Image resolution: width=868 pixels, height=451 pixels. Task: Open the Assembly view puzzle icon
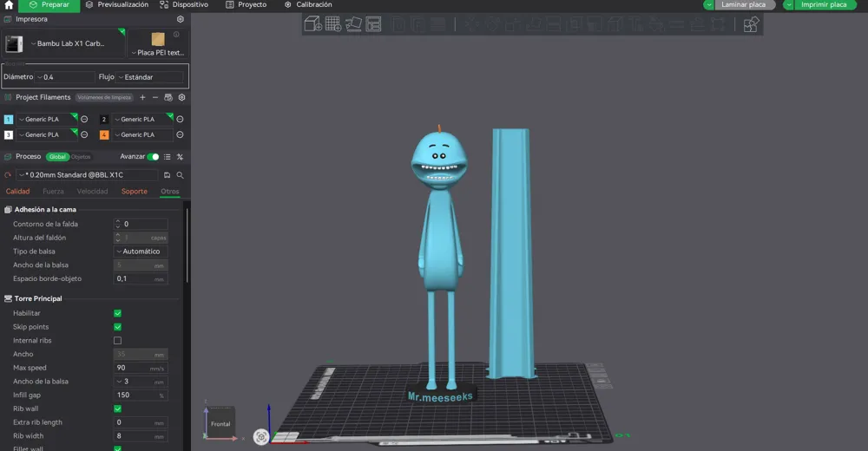point(751,24)
